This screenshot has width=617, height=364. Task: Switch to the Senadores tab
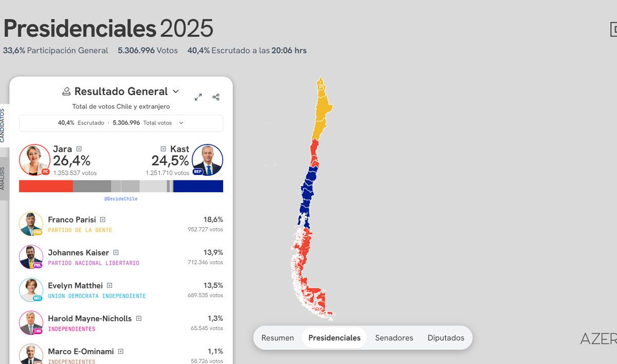[394, 338]
